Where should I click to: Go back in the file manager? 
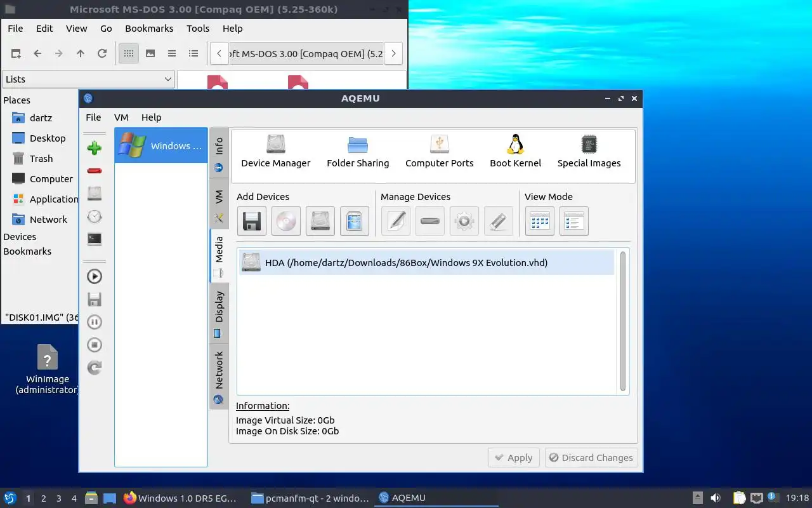point(37,54)
